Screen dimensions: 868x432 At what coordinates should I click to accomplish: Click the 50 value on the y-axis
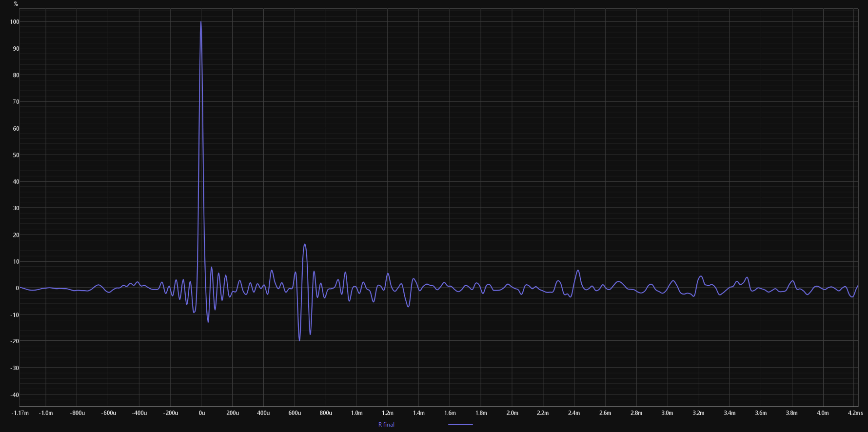tap(16, 155)
